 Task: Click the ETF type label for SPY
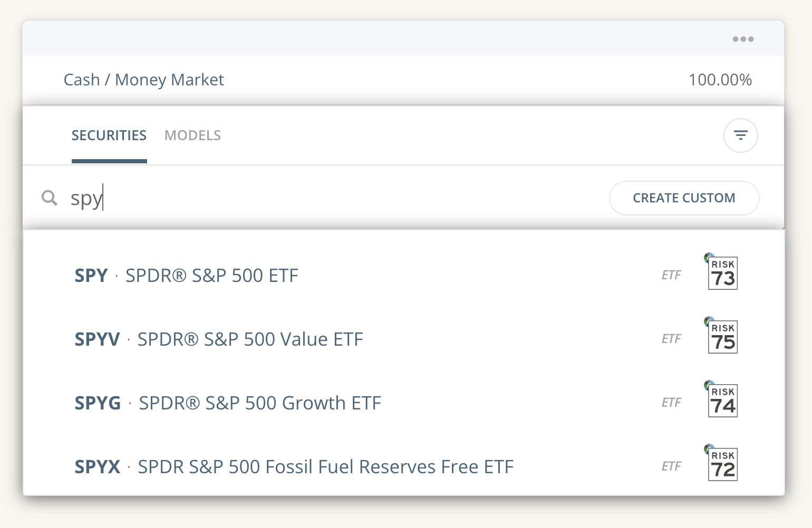671,275
